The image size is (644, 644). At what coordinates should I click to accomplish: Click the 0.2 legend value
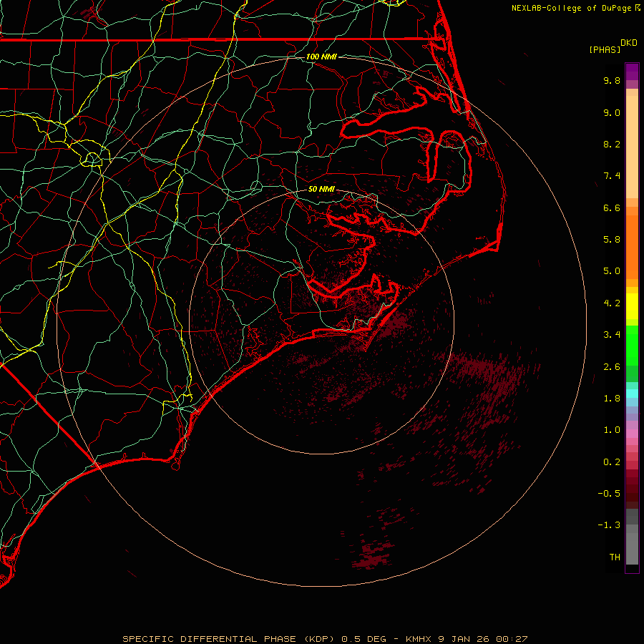(612, 462)
